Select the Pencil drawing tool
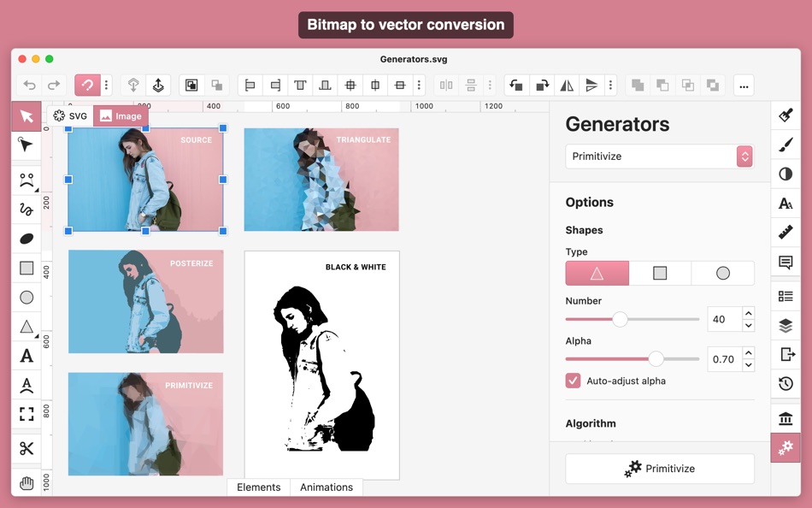The height and width of the screenshot is (508, 812). (26, 207)
